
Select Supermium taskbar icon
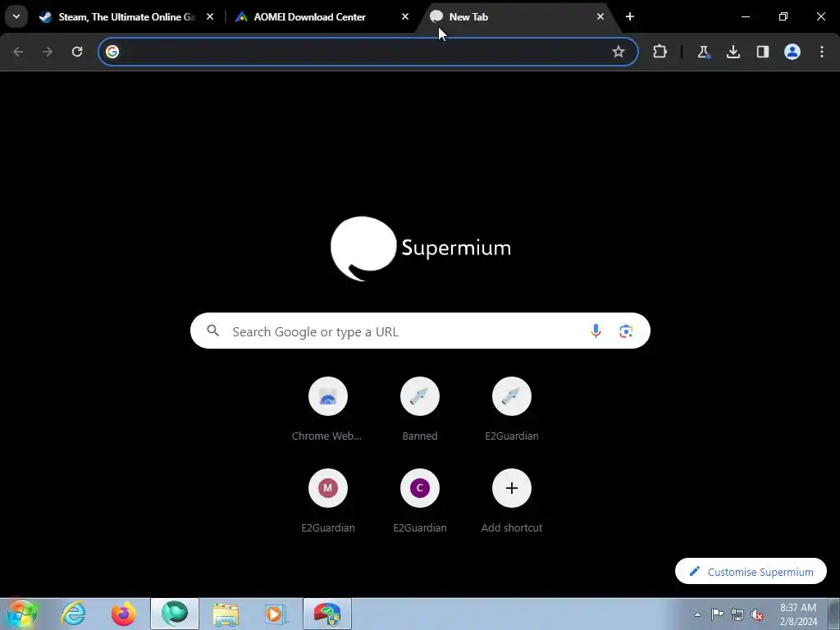pyautogui.click(x=175, y=614)
